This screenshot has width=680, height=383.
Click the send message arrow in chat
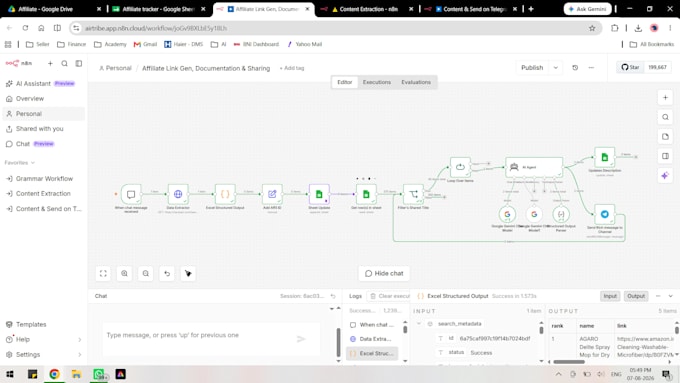[x=301, y=339]
